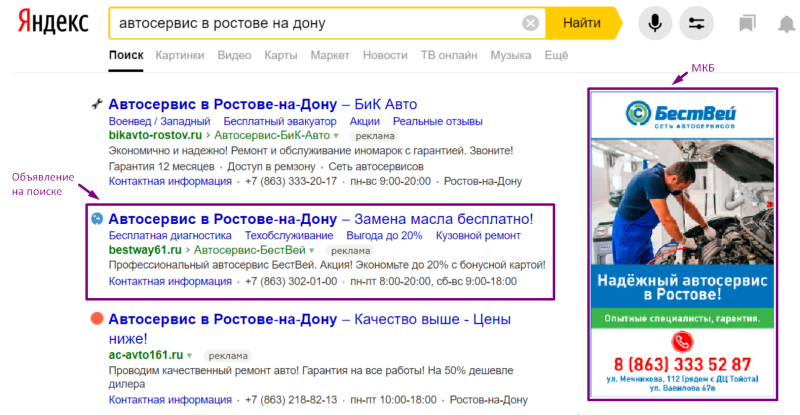
Task: Open the Карты tab
Action: (x=281, y=55)
